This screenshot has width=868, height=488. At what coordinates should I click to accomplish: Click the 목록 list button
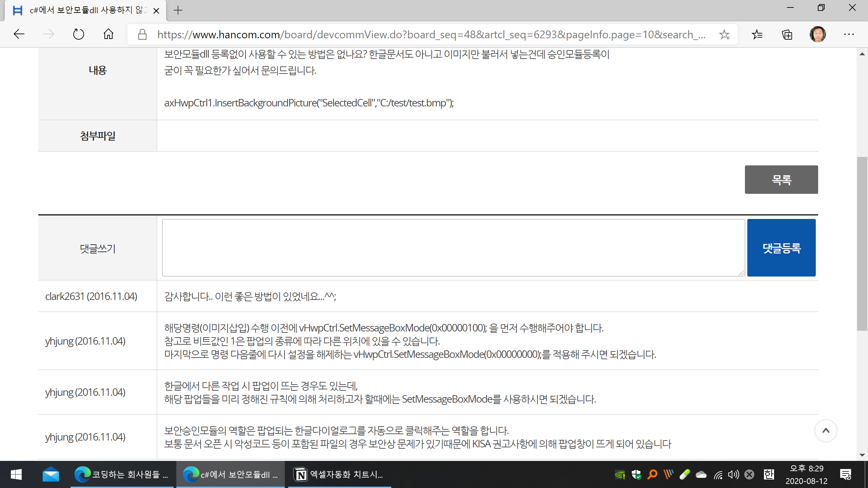coord(781,180)
